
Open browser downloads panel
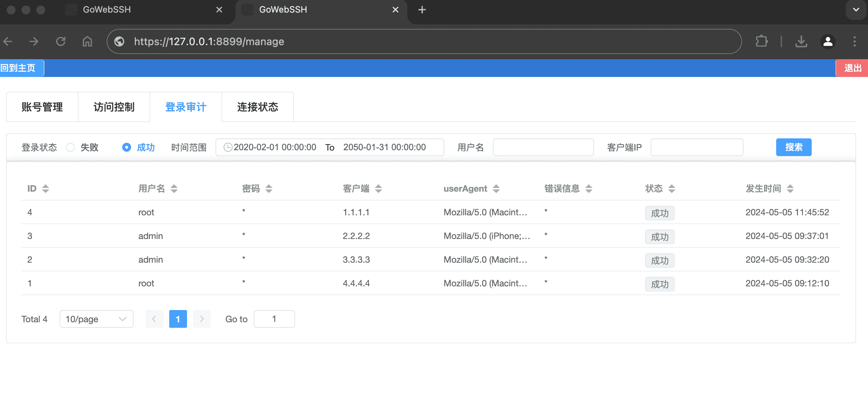tap(801, 41)
